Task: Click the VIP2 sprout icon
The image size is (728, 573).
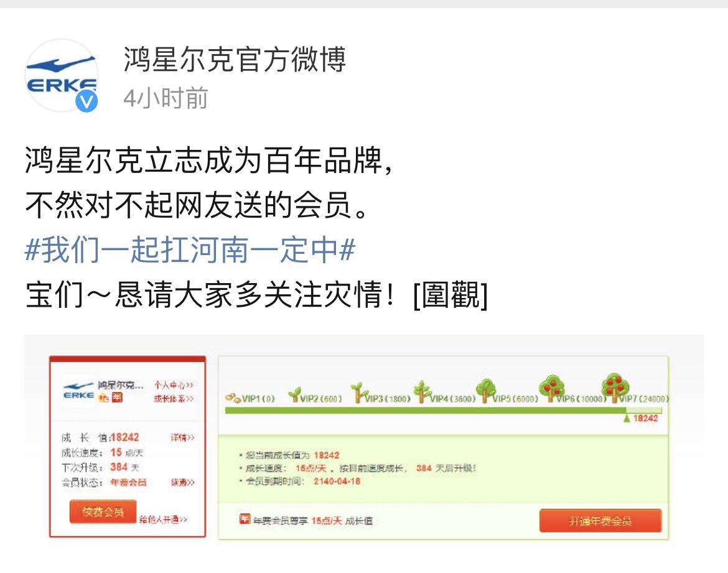Action: click(294, 394)
